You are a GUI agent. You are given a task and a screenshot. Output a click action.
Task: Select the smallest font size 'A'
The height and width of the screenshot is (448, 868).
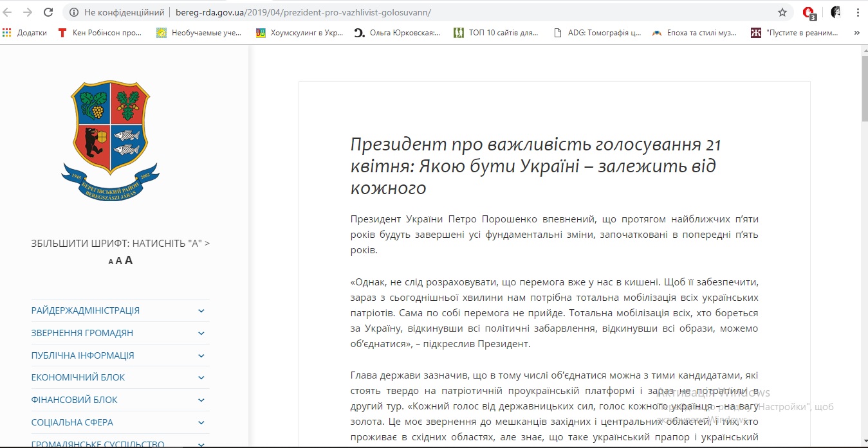click(x=111, y=262)
